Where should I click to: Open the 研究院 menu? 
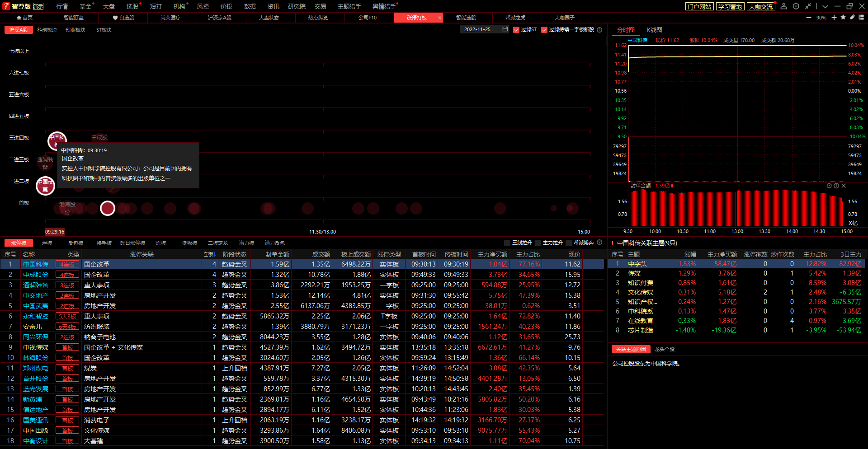[297, 6]
